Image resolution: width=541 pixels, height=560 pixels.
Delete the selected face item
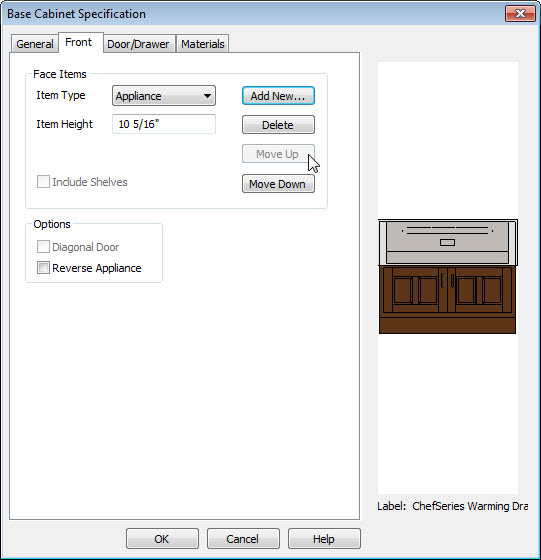click(278, 125)
